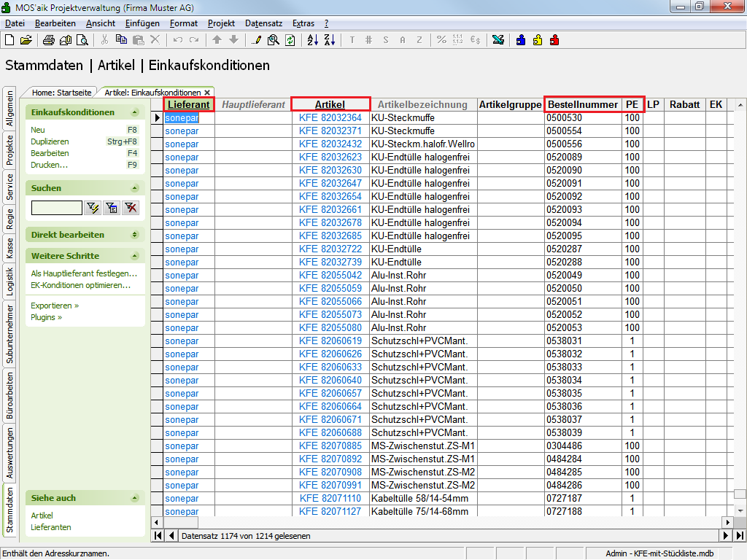Open the Datensatz menu
Viewport: 747px width, 560px height.
click(x=263, y=23)
